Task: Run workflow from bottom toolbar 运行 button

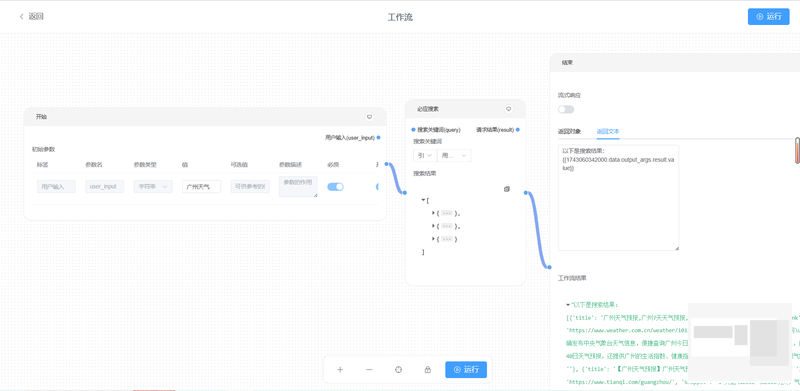Action: (x=466, y=370)
